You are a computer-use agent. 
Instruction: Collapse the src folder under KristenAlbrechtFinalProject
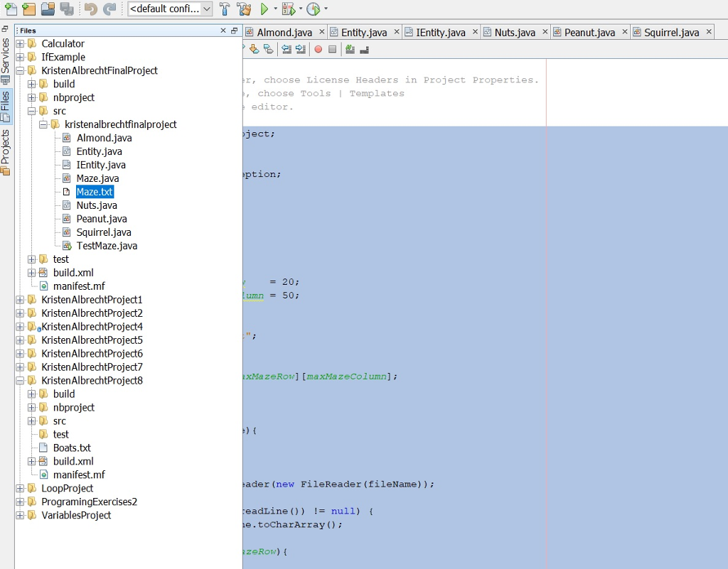[x=31, y=111]
